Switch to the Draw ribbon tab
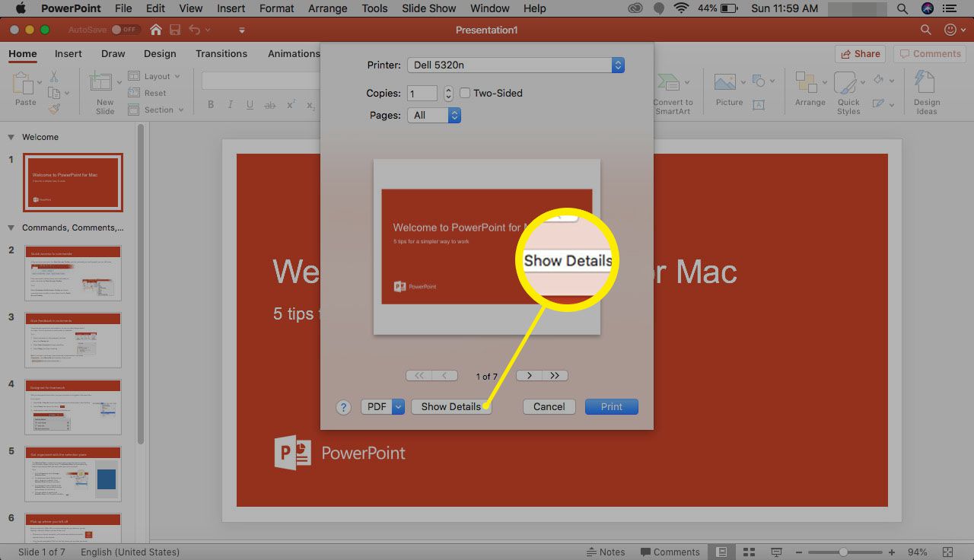This screenshot has height=560, width=974. pyautogui.click(x=113, y=54)
